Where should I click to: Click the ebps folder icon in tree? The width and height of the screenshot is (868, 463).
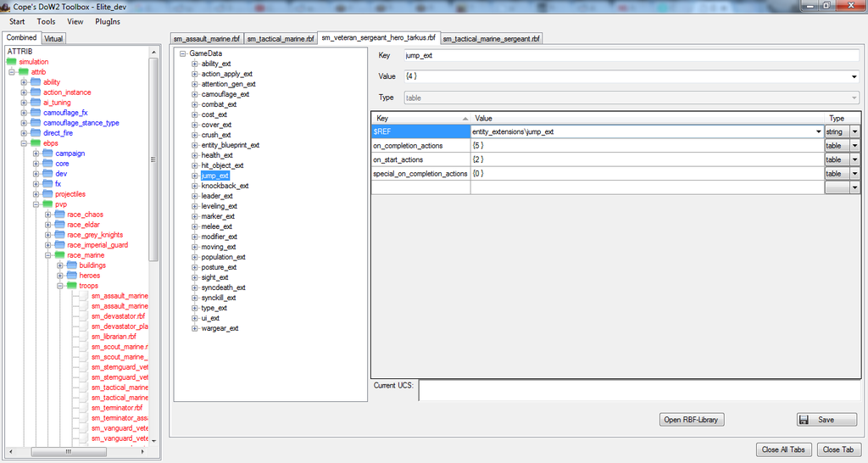click(36, 143)
